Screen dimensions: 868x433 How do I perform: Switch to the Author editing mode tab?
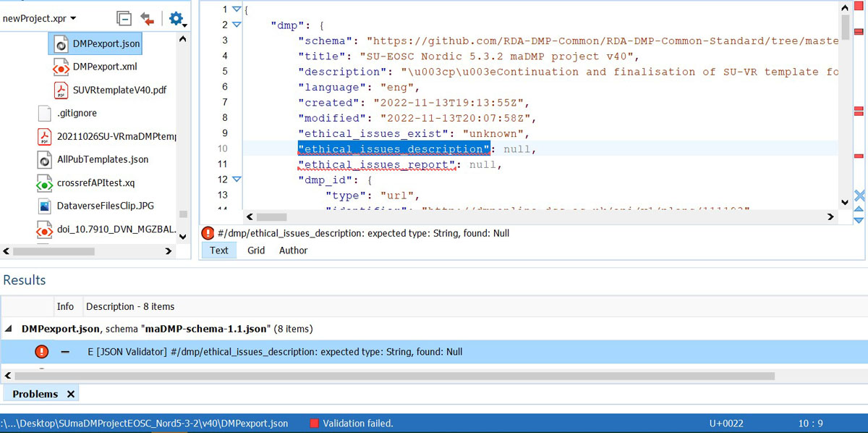(293, 251)
